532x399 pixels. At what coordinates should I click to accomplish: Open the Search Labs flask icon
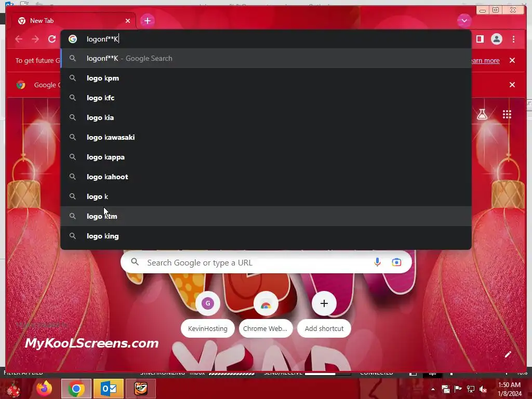click(x=482, y=114)
